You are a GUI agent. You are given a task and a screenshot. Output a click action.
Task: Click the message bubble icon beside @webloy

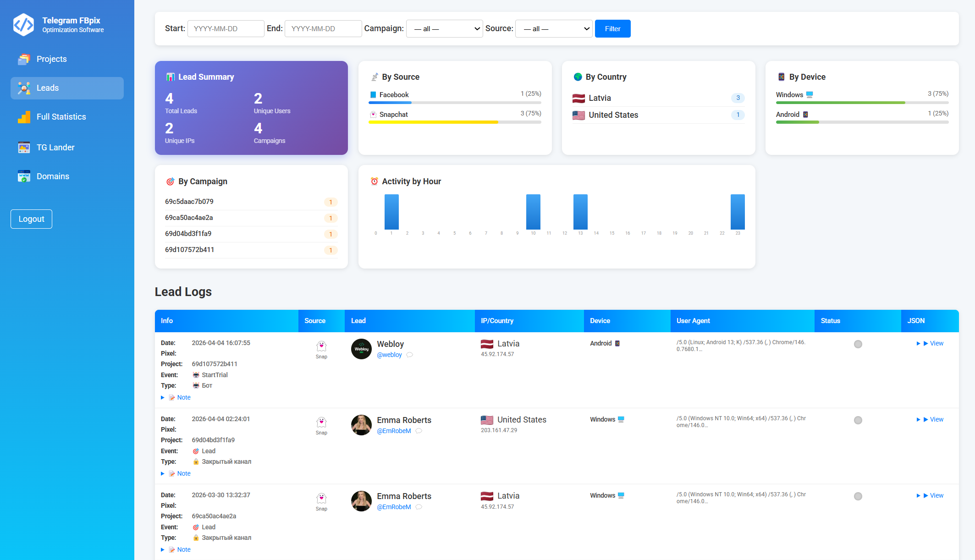point(410,355)
